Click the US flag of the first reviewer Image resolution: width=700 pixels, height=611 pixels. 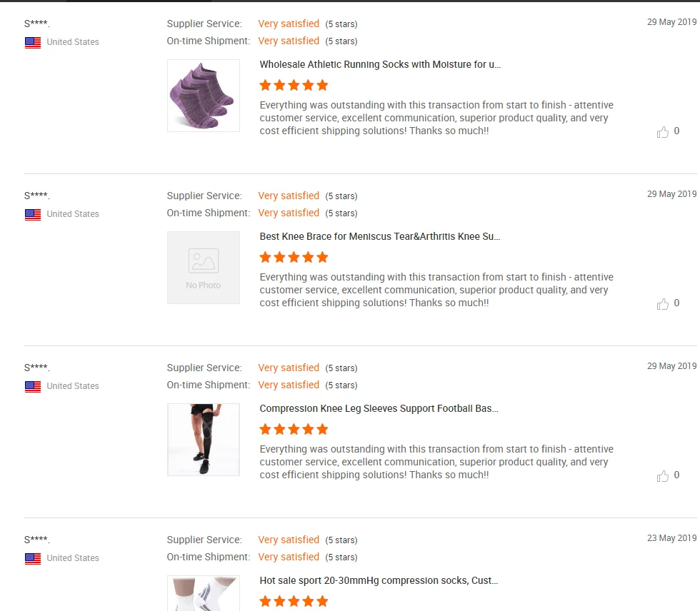point(33,42)
